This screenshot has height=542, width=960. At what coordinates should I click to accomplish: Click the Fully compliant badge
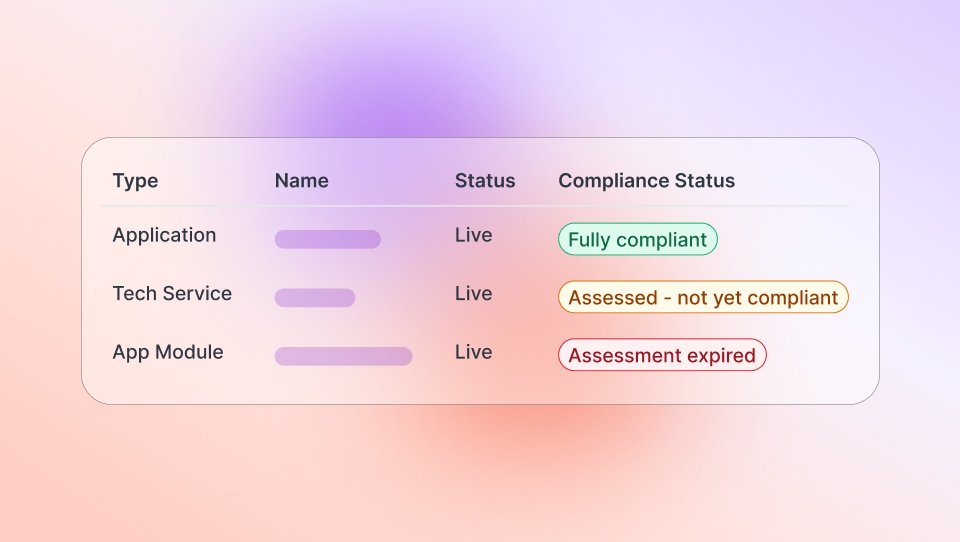[x=637, y=239]
